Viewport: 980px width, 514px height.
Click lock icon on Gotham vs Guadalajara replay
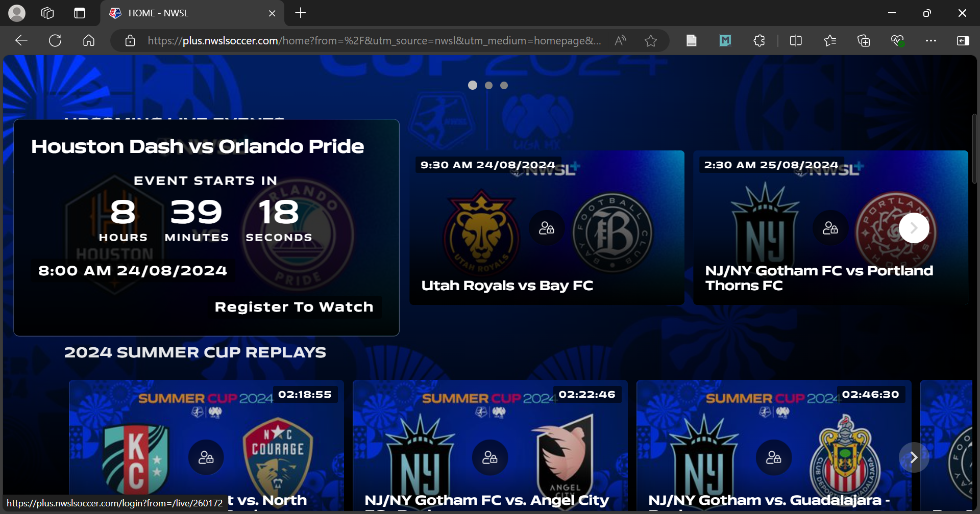coord(774,457)
